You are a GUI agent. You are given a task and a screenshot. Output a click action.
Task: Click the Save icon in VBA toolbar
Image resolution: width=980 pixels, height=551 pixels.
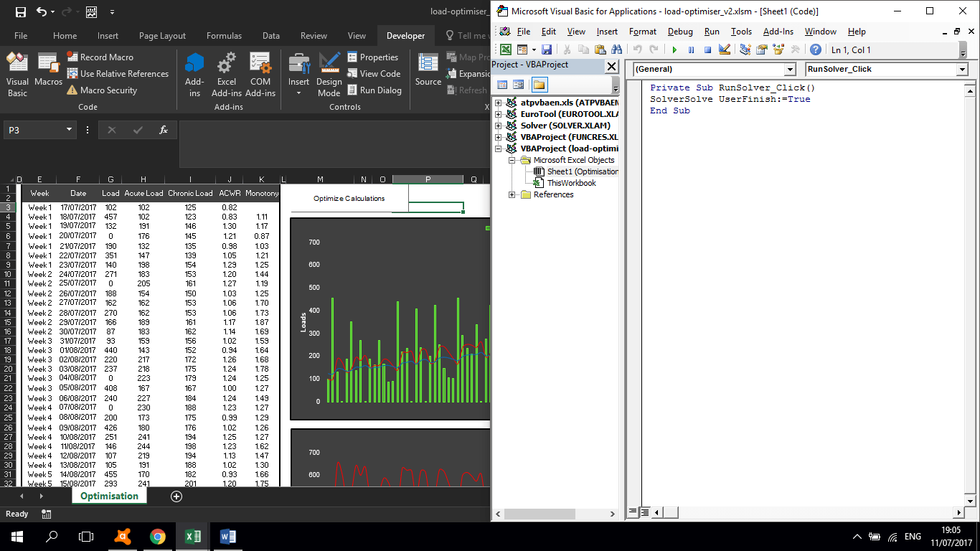pos(547,50)
